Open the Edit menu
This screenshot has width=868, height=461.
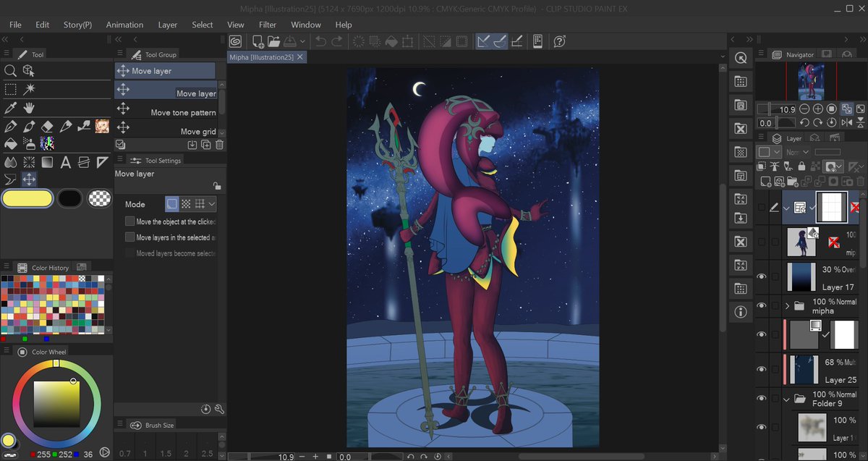click(43, 25)
